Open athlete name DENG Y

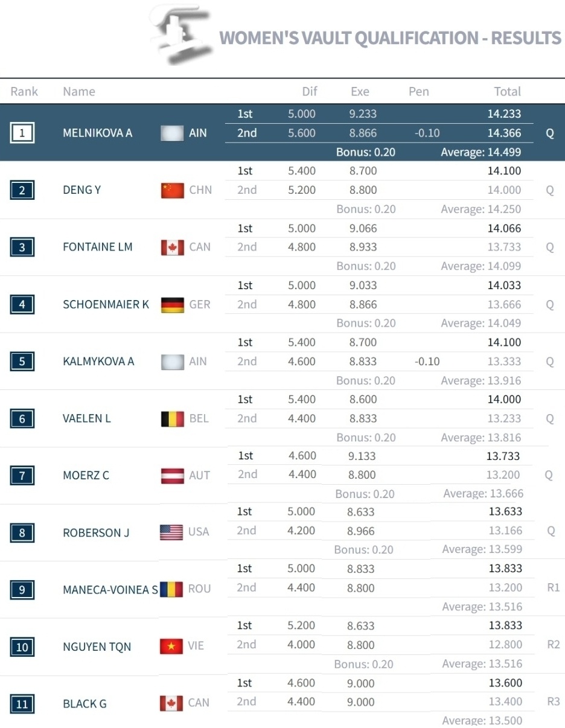coord(81,190)
